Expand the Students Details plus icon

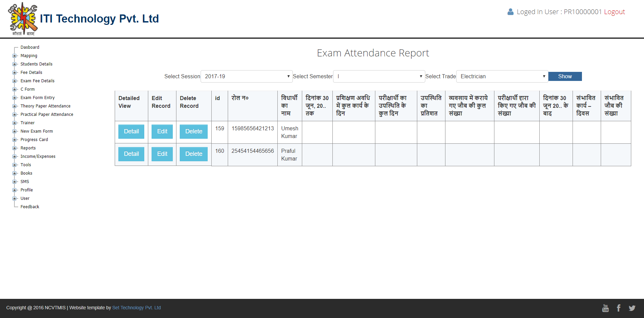[x=14, y=64]
